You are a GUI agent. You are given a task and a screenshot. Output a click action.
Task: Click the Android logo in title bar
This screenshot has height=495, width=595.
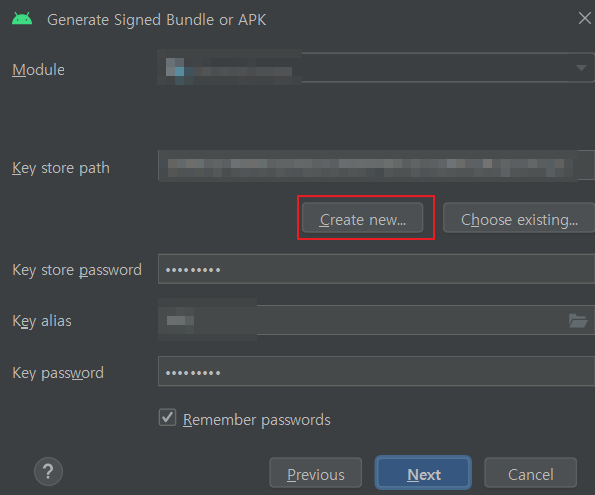pos(22,19)
